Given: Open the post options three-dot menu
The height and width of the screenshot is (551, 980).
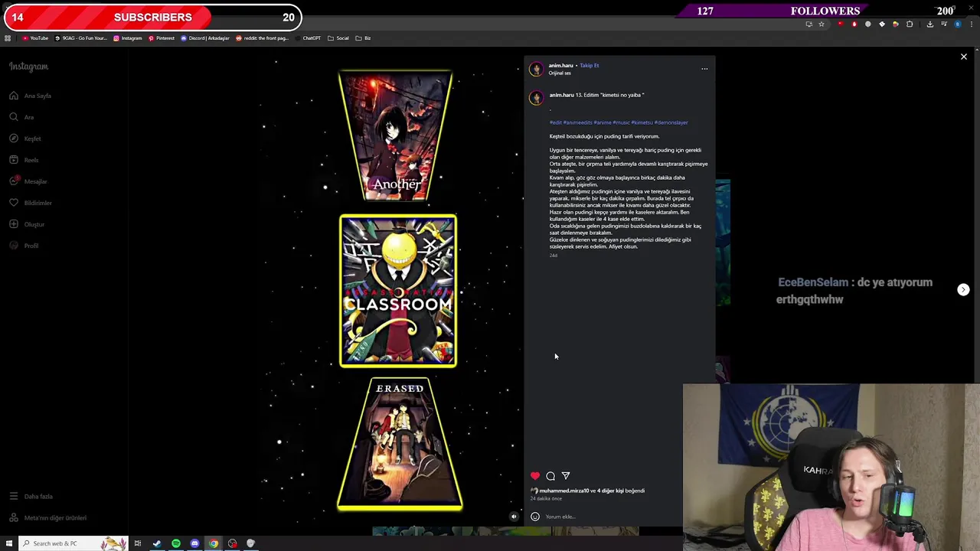Looking at the screenshot, I should 704,69.
